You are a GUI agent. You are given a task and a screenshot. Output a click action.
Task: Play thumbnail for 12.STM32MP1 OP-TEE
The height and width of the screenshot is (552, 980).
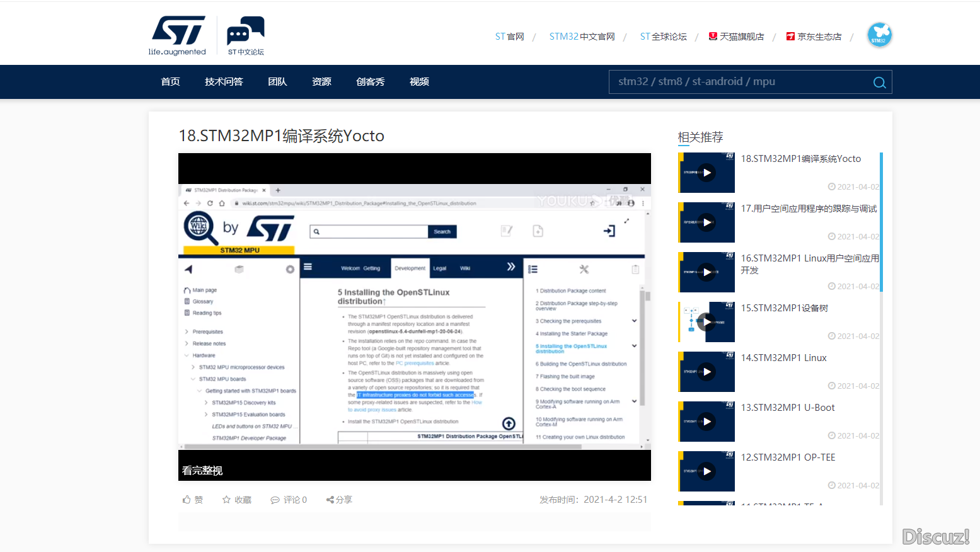point(706,471)
